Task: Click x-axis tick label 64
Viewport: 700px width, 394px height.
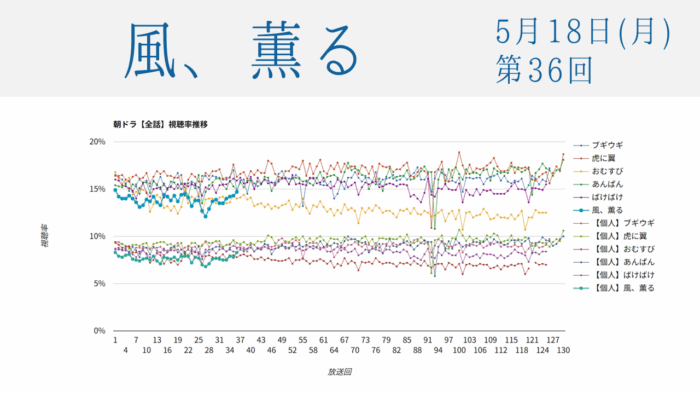Action: point(334,351)
